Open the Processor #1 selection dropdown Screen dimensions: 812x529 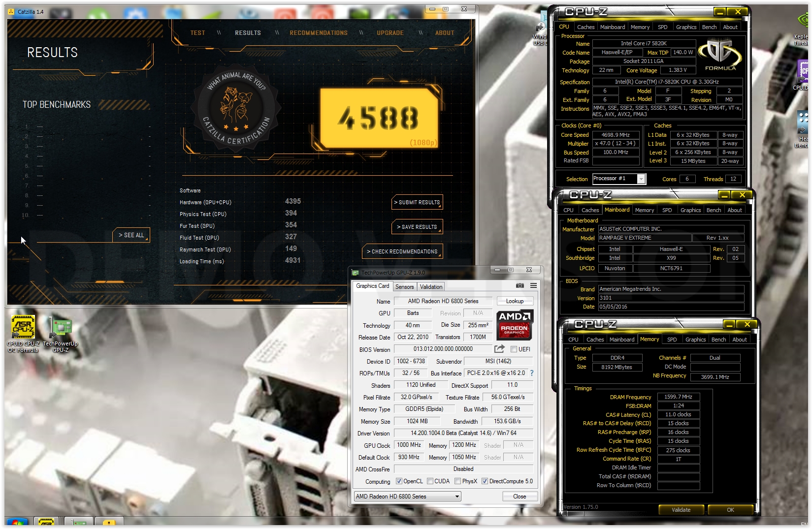point(641,179)
